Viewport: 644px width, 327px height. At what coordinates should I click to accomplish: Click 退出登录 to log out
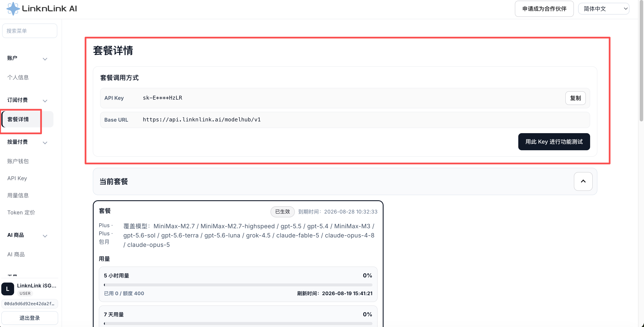click(x=30, y=318)
